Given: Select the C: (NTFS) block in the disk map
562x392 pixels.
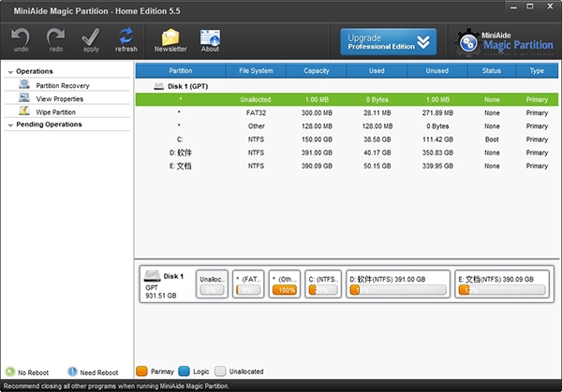Looking at the screenshot, I should pos(323,284).
